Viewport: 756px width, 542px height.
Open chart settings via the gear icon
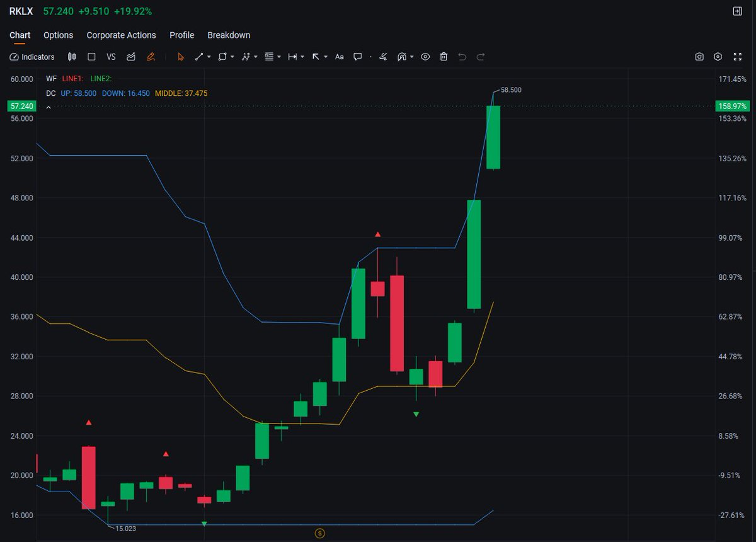718,57
